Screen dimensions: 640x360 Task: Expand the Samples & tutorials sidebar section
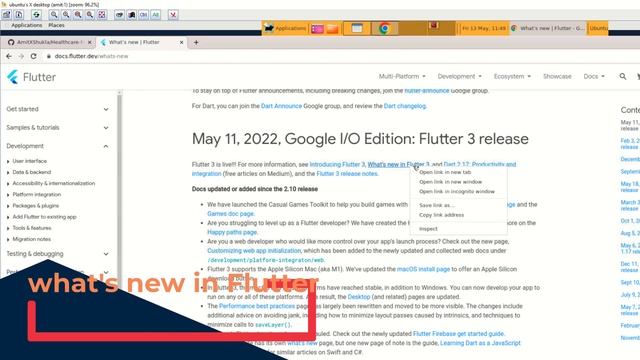point(58,127)
